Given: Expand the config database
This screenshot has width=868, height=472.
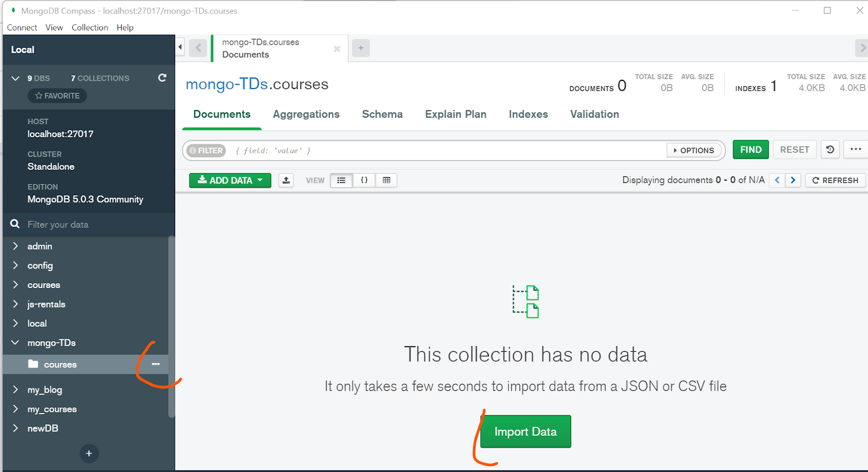Looking at the screenshot, I should [16, 265].
